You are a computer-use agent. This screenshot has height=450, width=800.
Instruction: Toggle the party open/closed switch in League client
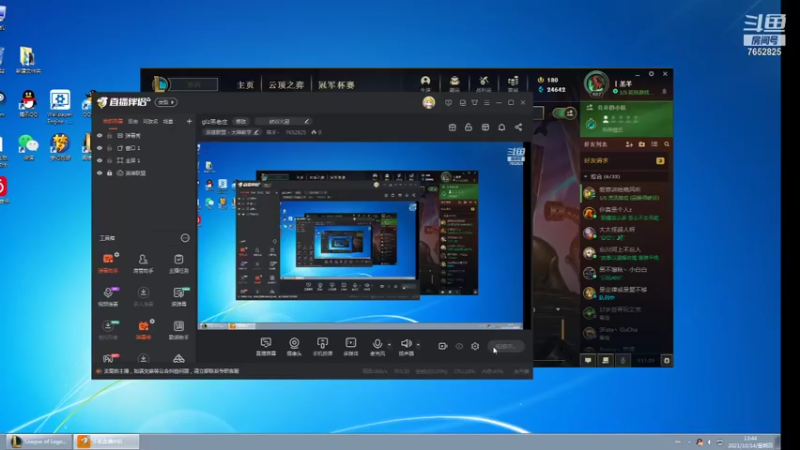coord(564,113)
